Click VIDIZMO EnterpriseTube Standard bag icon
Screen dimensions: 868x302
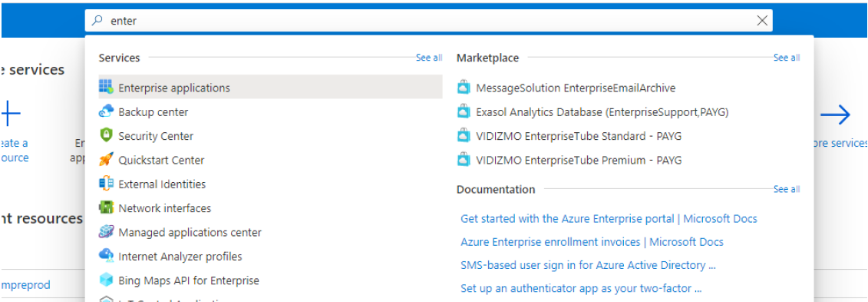click(464, 136)
